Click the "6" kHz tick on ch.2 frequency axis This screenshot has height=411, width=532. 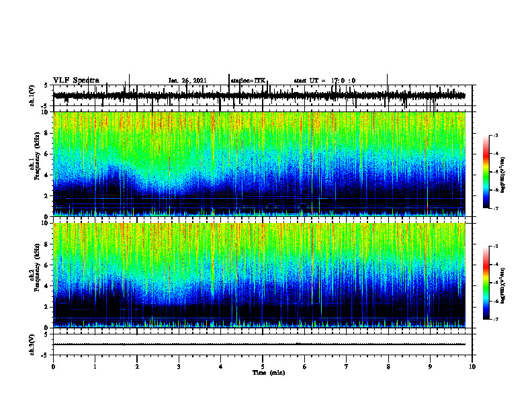(x=47, y=265)
